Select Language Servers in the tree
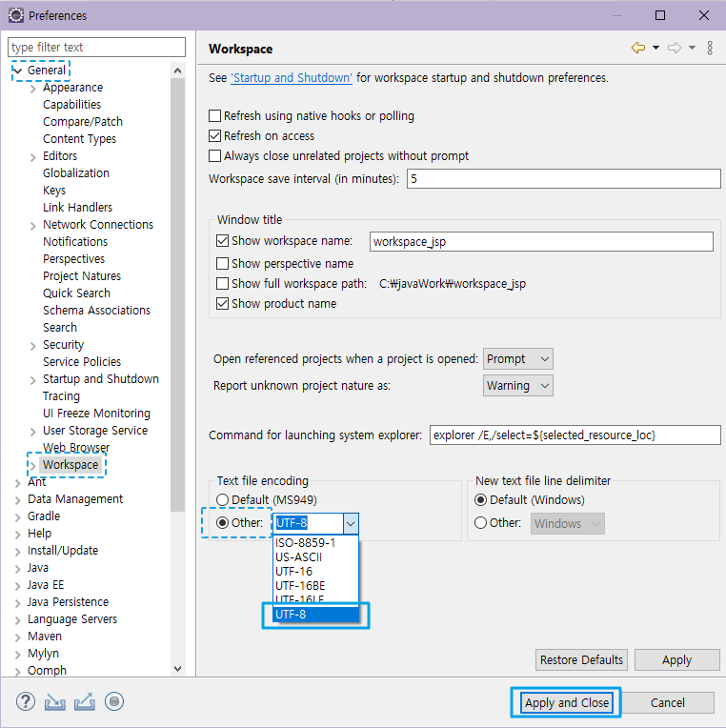 [72, 618]
